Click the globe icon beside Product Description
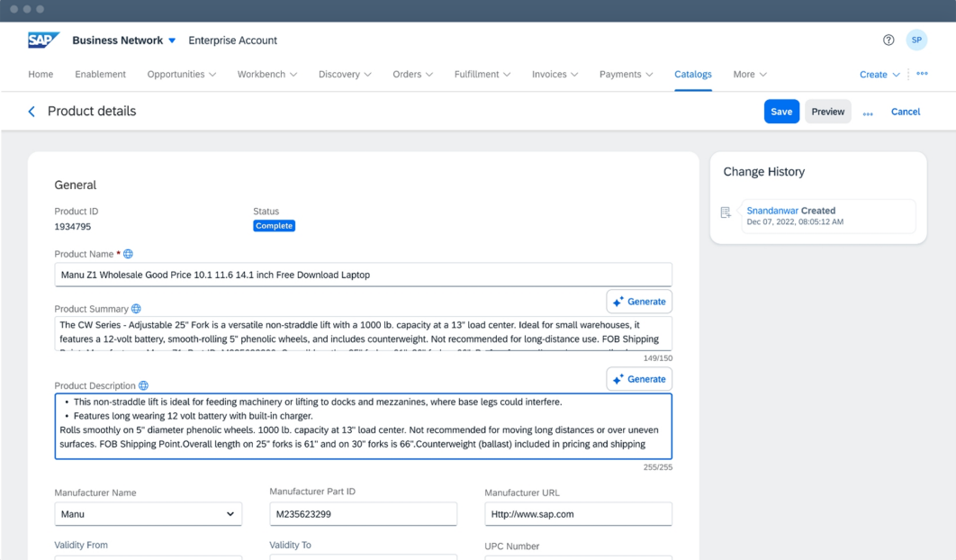 tap(143, 385)
